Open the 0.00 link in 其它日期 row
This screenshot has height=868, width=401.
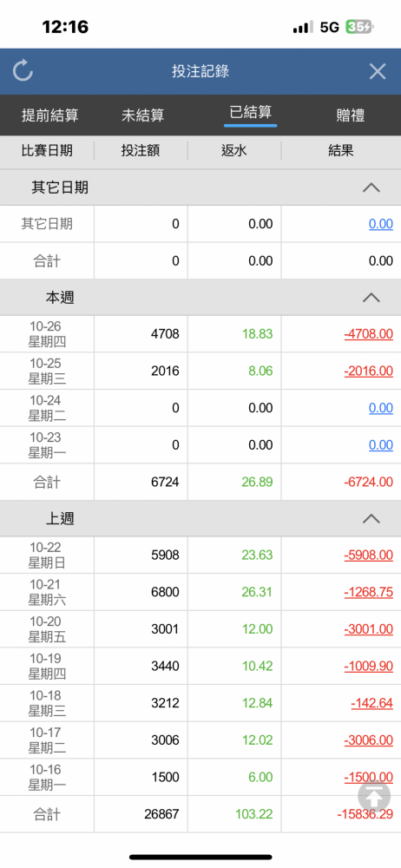pos(381,224)
